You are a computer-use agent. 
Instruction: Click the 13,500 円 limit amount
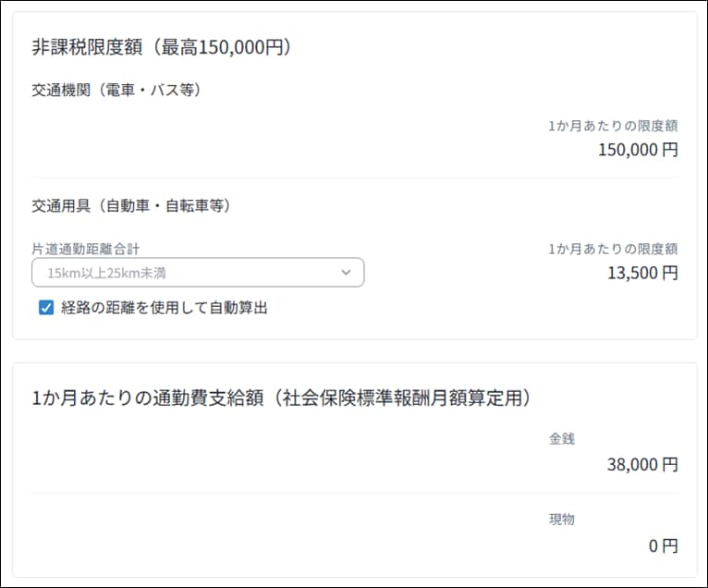(x=642, y=273)
